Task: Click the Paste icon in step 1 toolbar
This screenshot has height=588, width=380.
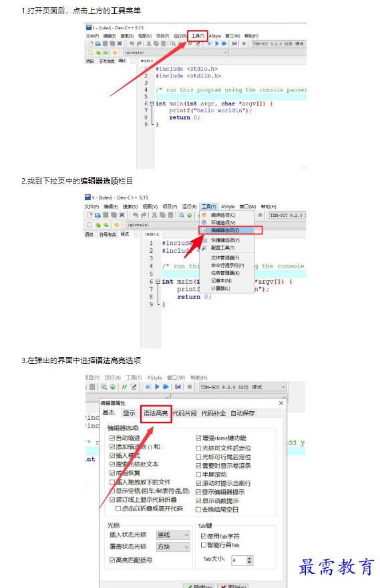Action: pyautogui.click(x=163, y=44)
